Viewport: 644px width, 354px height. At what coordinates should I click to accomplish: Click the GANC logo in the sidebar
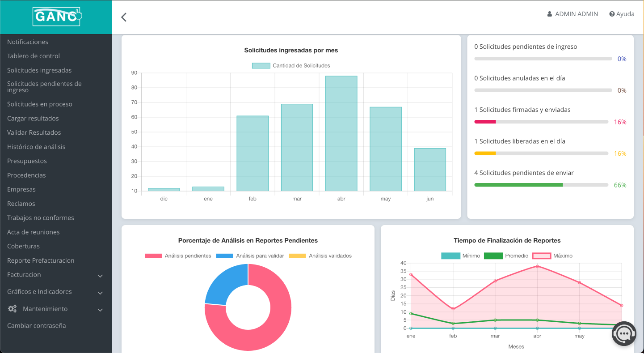pos(55,17)
